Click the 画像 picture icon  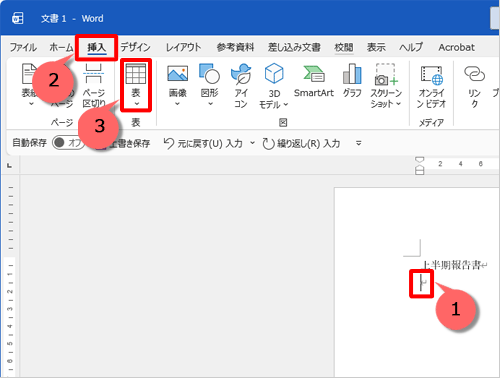point(177,74)
